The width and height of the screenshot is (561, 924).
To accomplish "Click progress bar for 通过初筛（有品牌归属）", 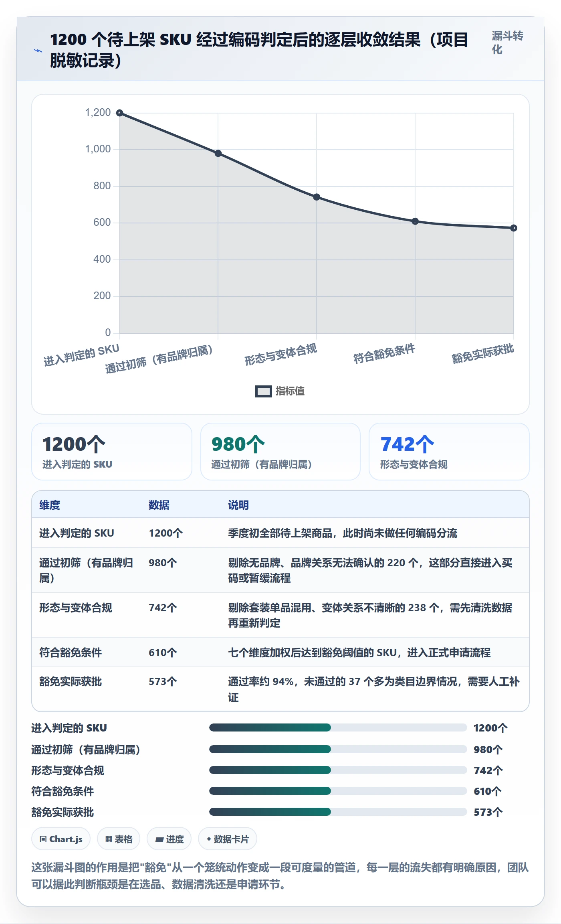I will tap(338, 749).
